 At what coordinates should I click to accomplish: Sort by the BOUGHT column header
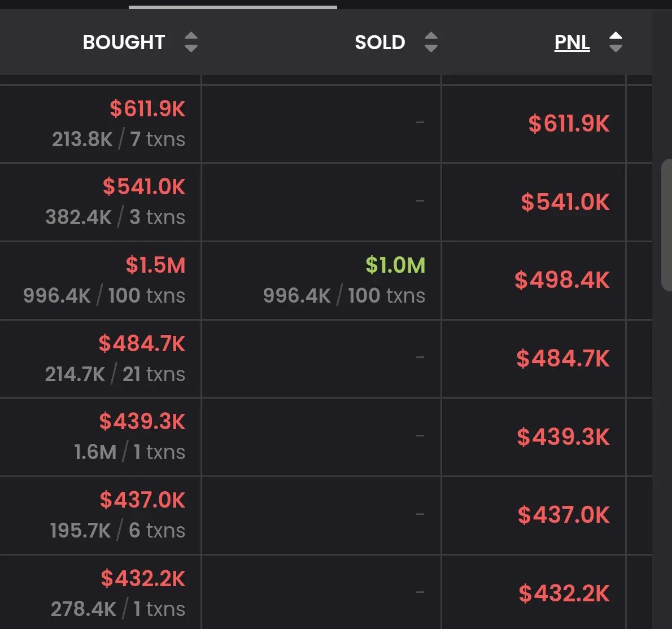click(x=124, y=42)
